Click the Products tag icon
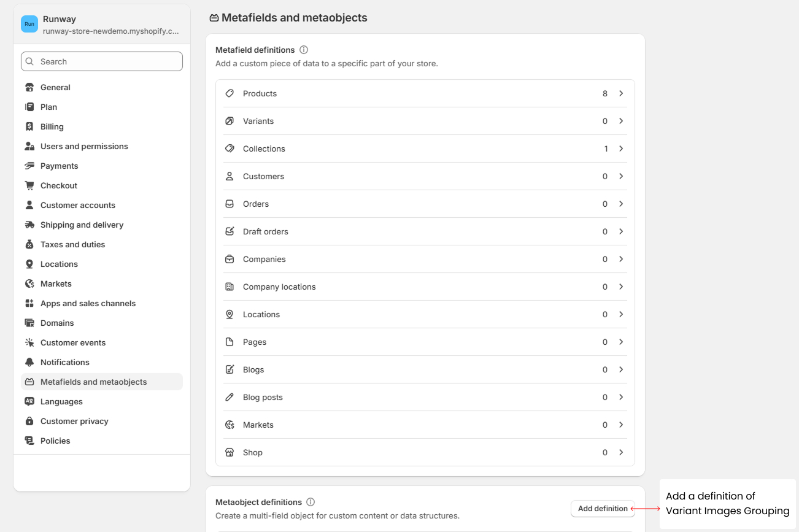 click(x=230, y=93)
